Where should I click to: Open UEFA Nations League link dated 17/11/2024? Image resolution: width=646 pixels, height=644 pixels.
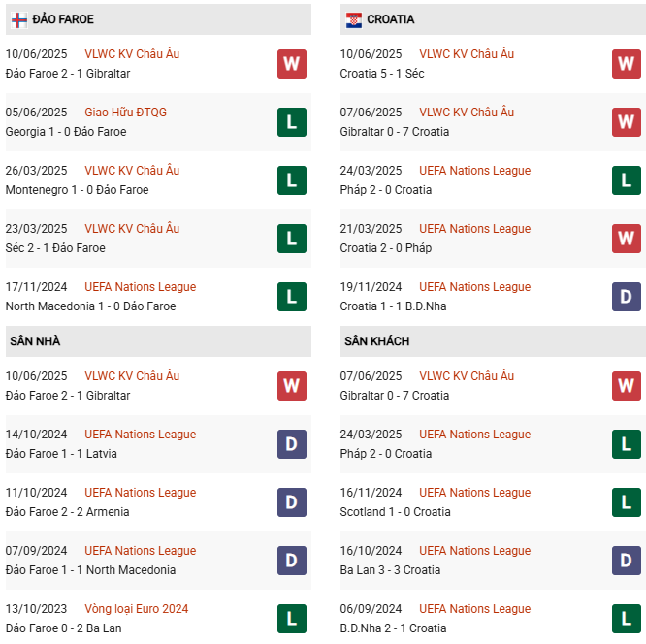point(140,287)
